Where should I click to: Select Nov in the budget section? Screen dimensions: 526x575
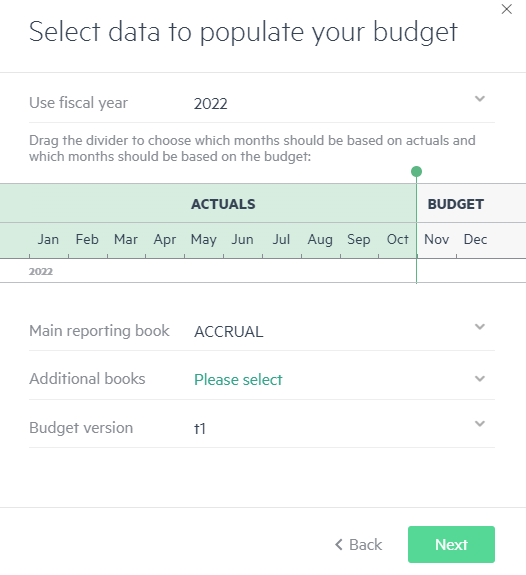436,239
